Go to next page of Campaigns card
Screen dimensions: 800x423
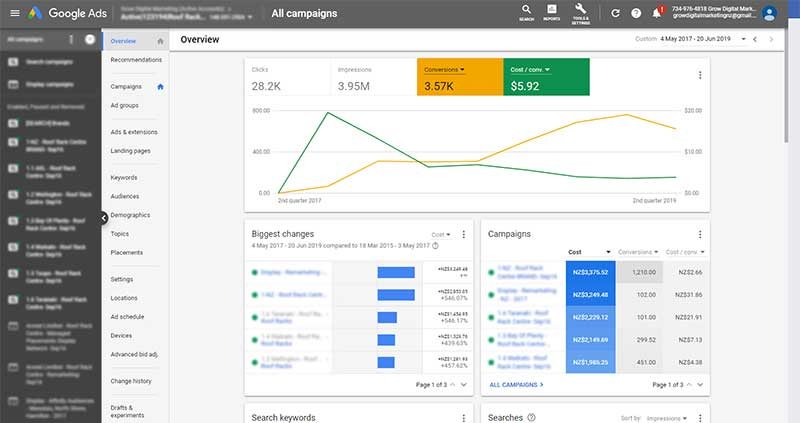pyautogui.click(x=700, y=385)
